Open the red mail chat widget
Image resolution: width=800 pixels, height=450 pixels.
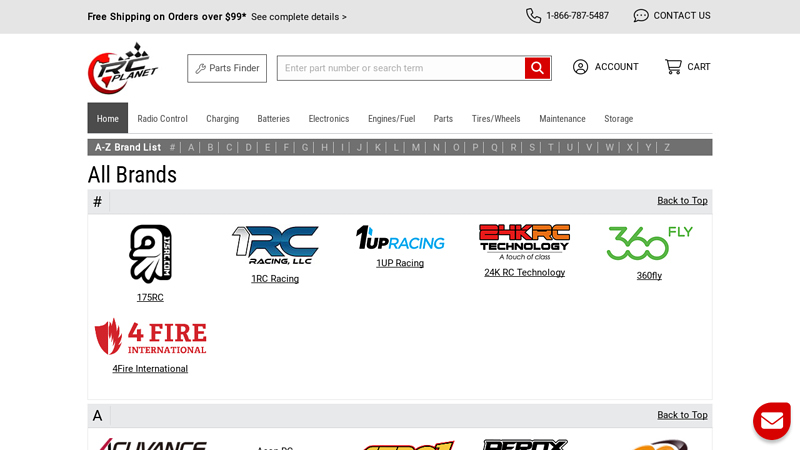772,421
